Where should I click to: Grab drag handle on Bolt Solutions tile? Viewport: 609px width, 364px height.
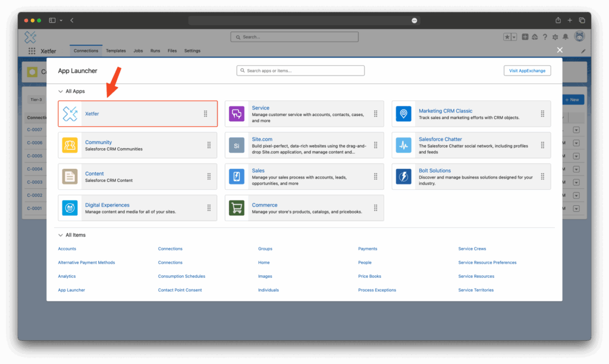coord(542,177)
